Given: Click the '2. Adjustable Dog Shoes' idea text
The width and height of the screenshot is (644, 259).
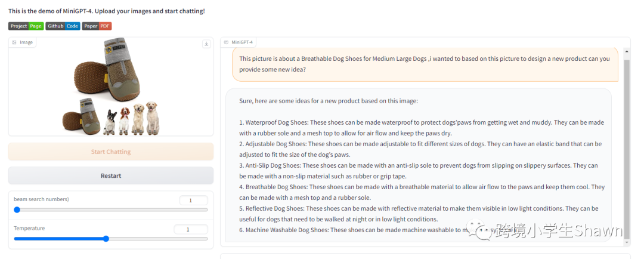Looking at the screenshot, I should coord(420,149).
